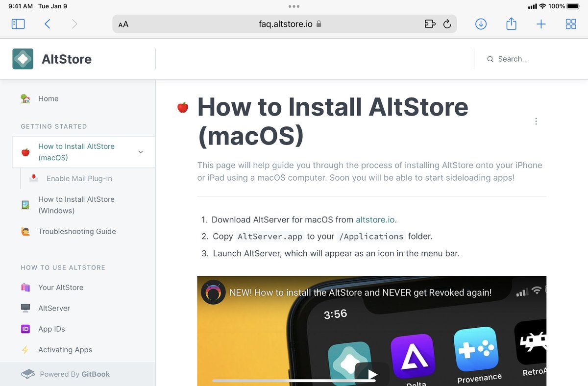This screenshot has width=588, height=386.
Task: Open the Share sheet icon
Action: click(511, 24)
